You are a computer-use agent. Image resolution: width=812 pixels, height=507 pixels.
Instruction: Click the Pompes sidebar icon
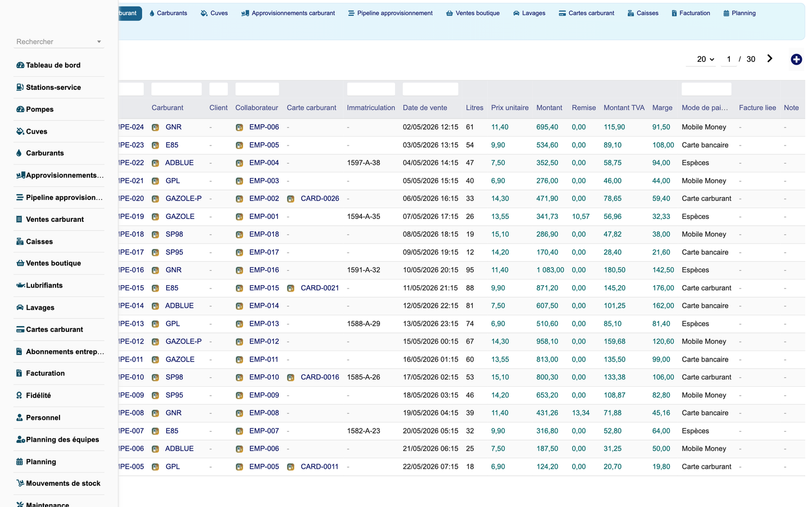coord(20,109)
